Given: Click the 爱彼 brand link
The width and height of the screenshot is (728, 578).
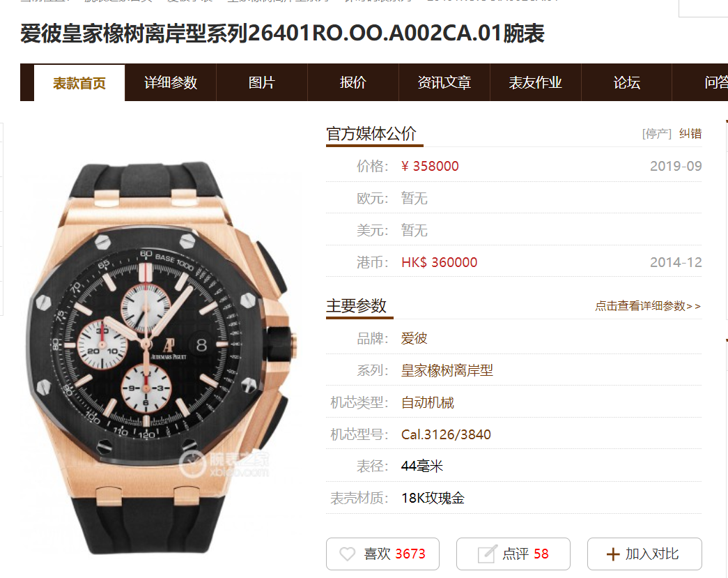Looking at the screenshot, I should [414, 338].
